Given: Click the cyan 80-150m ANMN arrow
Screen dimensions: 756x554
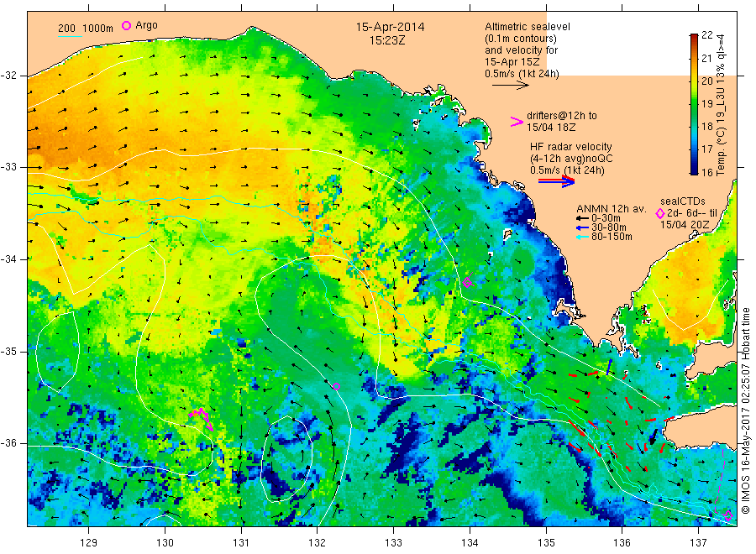Looking at the screenshot, I should coord(582,237).
